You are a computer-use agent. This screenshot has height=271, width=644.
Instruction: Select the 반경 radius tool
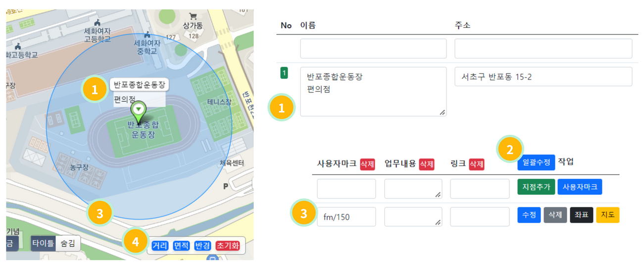click(x=202, y=245)
